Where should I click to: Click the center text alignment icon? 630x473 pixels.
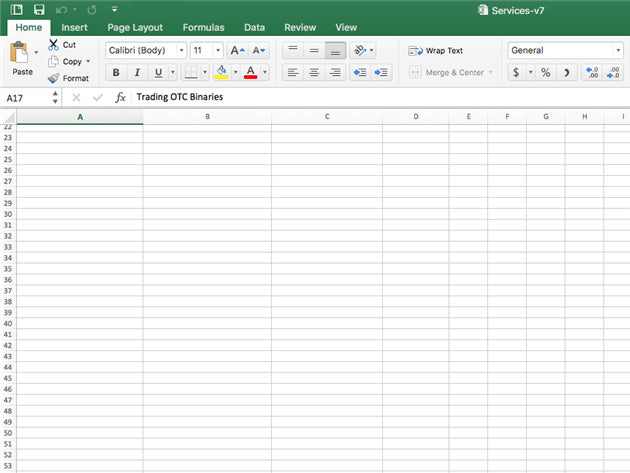pos(314,72)
